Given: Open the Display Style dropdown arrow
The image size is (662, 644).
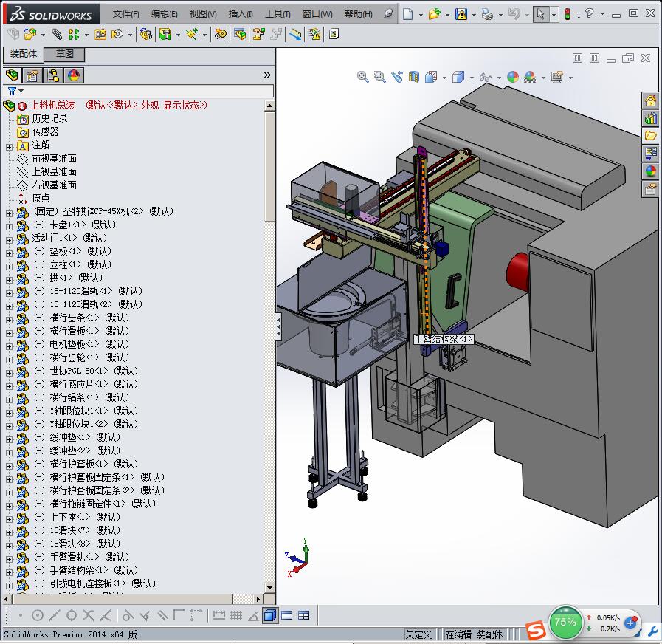Looking at the screenshot, I should (x=471, y=78).
